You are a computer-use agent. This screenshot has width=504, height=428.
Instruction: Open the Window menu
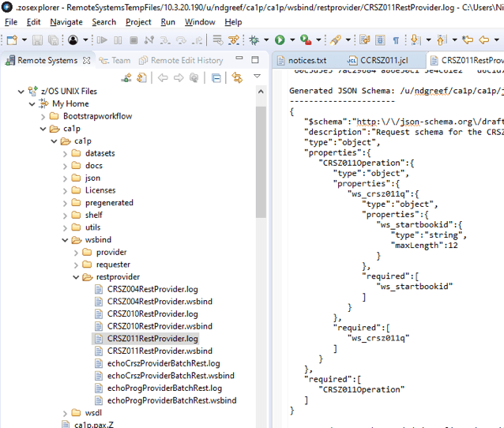200,22
